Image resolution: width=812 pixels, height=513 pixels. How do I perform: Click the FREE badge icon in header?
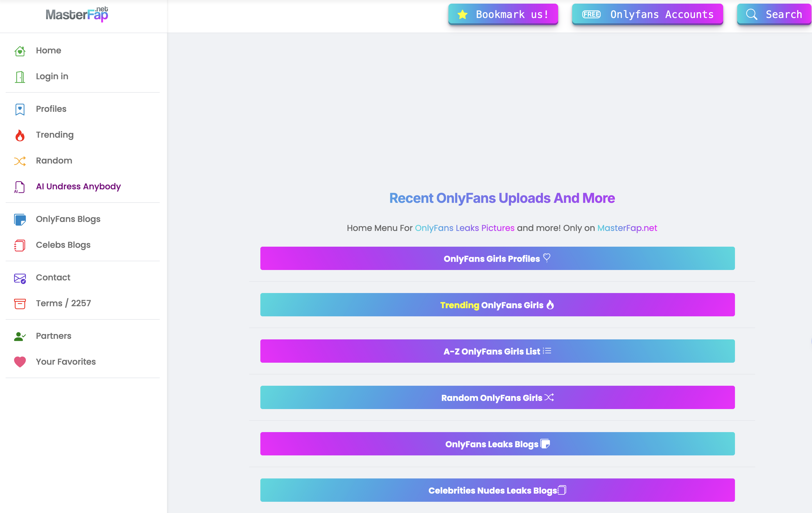click(x=591, y=14)
